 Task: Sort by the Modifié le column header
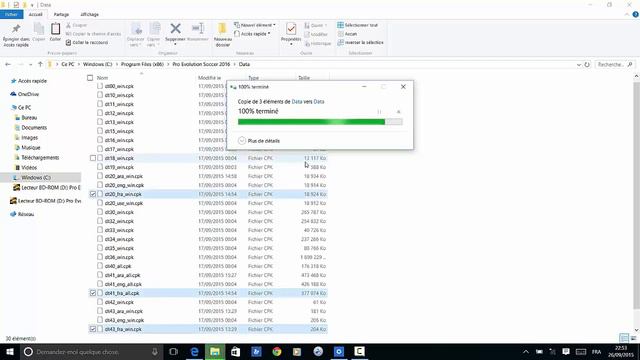(x=209, y=78)
